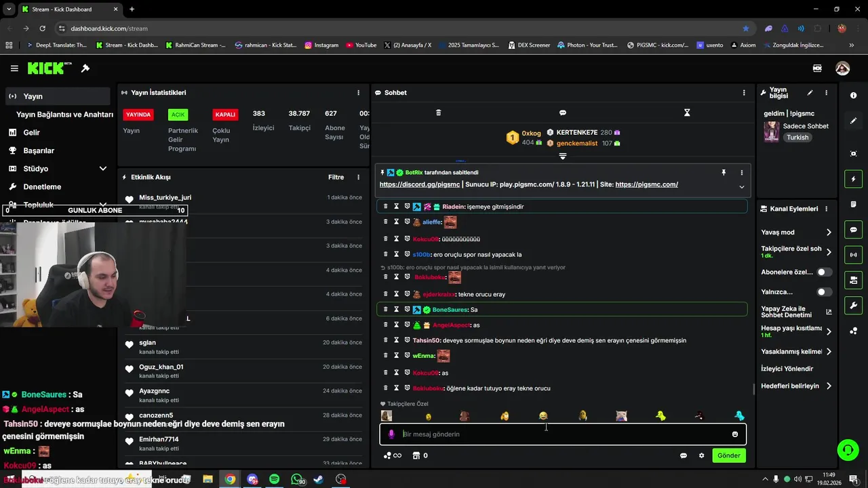Screen dimensions: 868x488
Task: Send message with Gönder button
Action: (x=729, y=455)
